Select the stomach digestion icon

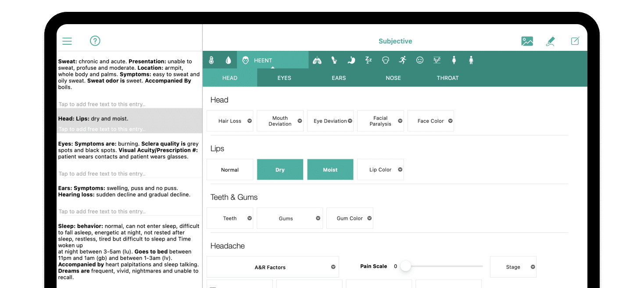(351, 60)
